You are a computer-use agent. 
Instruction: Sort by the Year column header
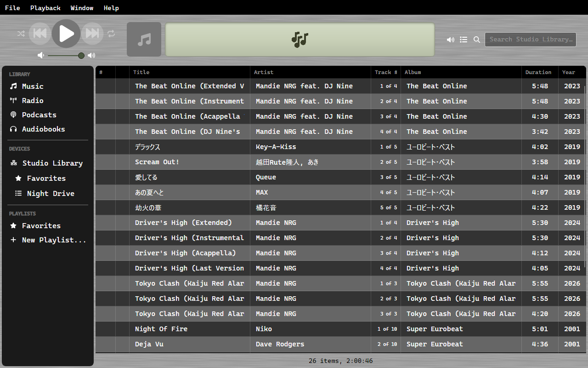[572, 72]
